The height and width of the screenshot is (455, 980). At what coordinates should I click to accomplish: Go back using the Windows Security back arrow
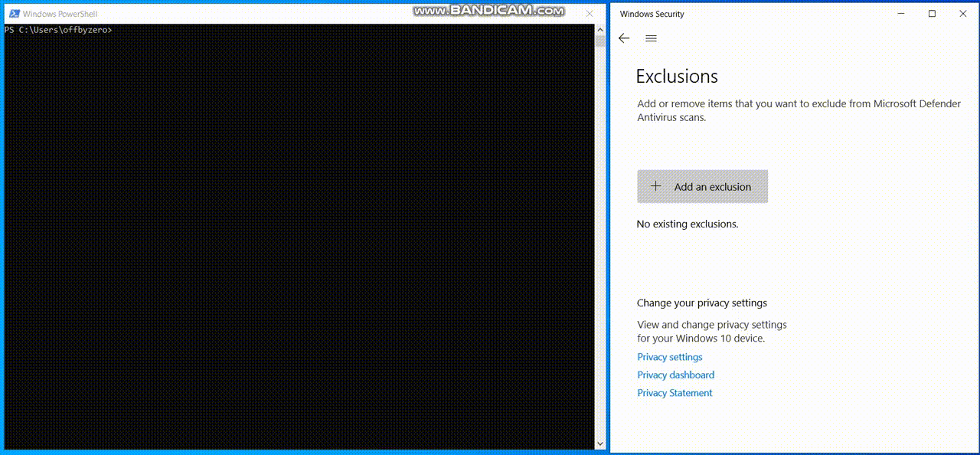624,38
